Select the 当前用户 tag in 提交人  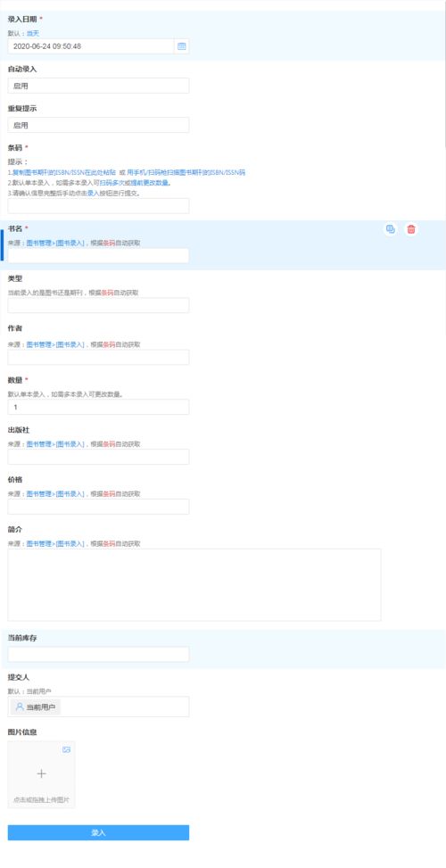36,707
